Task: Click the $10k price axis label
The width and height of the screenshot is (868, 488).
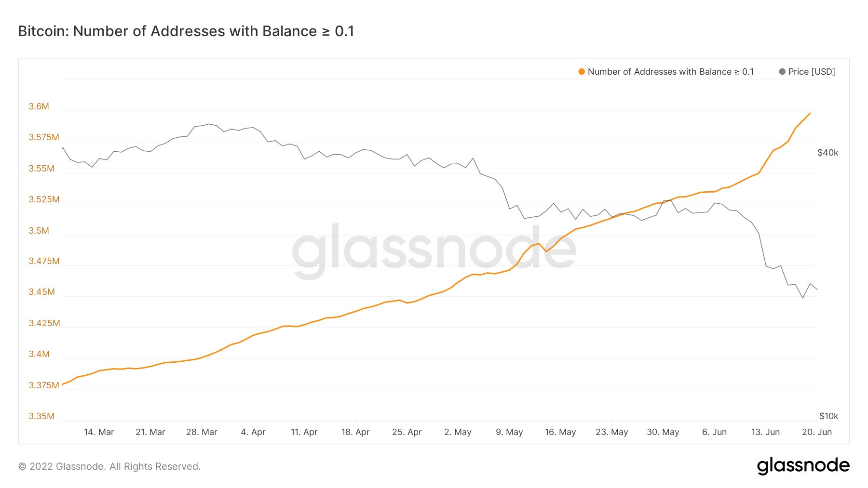Action: (829, 416)
